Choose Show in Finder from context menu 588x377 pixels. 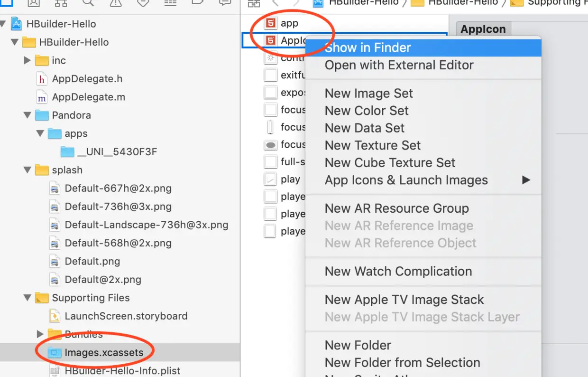click(x=423, y=47)
